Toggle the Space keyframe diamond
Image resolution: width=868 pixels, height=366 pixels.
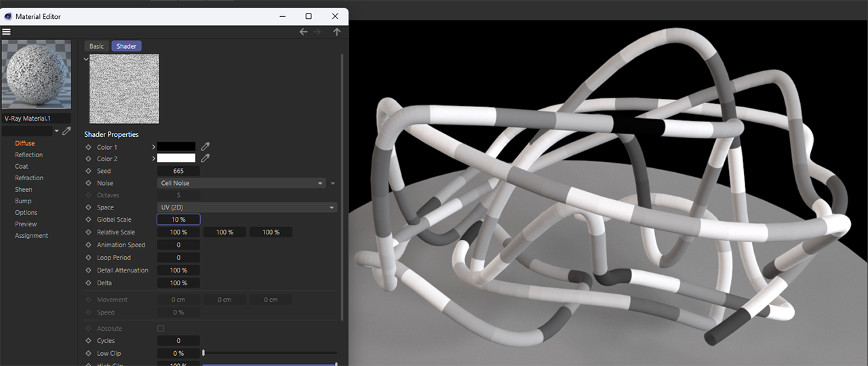tap(88, 207)
